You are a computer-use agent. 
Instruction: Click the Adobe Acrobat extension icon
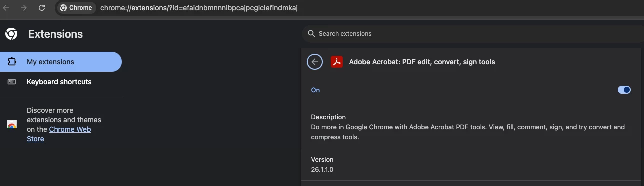[x=337, y=62]
